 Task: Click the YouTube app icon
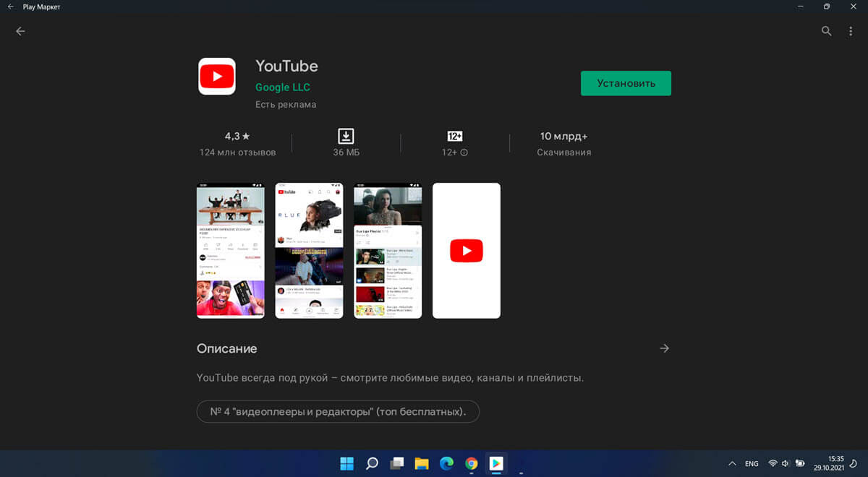click(217, 76)
